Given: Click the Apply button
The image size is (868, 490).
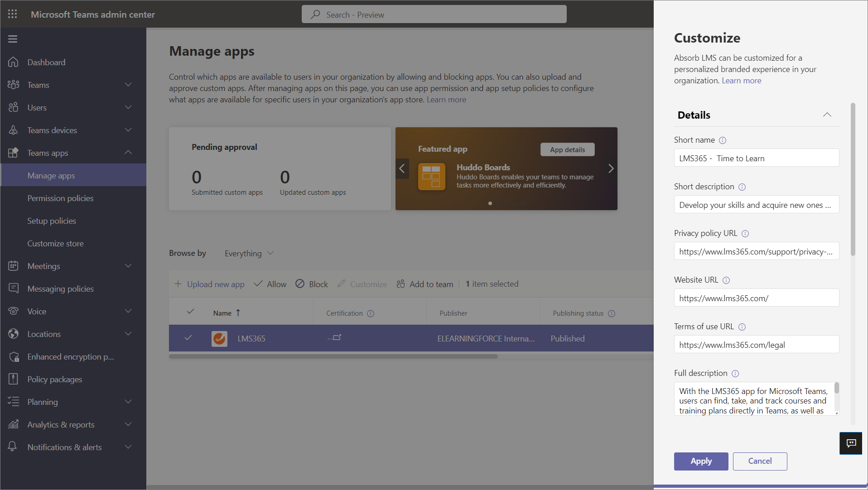Looking at the screenshot, I should tap(701, 461).
